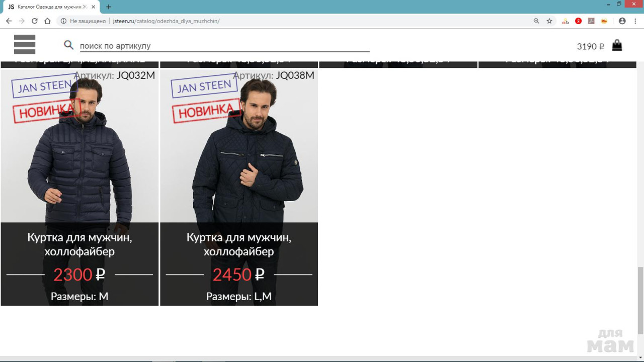Reload the page

(35, 21)
